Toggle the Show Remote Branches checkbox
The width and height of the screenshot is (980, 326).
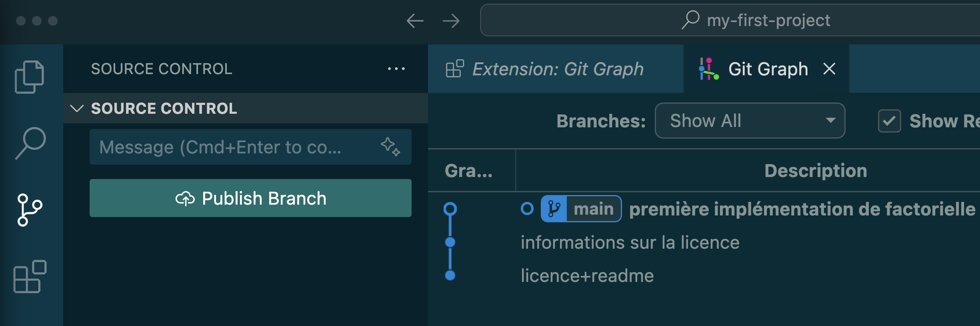point(889,121)
